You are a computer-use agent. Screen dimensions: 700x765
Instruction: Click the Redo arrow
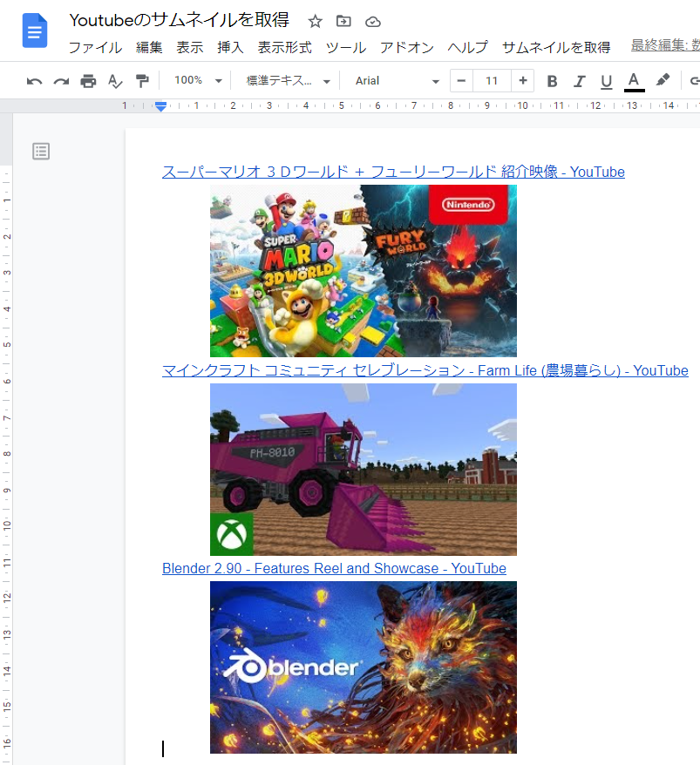[x=61, y=81]
